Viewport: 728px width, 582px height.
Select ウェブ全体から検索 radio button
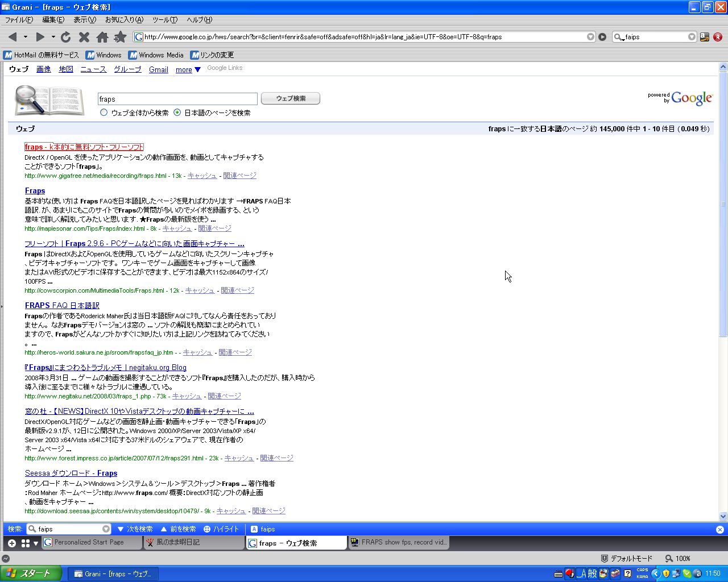104,113
